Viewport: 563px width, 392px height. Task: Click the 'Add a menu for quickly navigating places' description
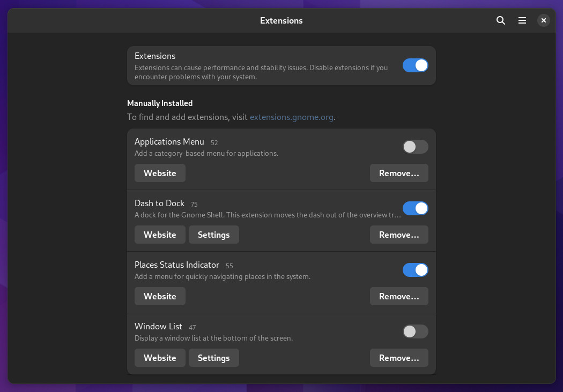223,276
